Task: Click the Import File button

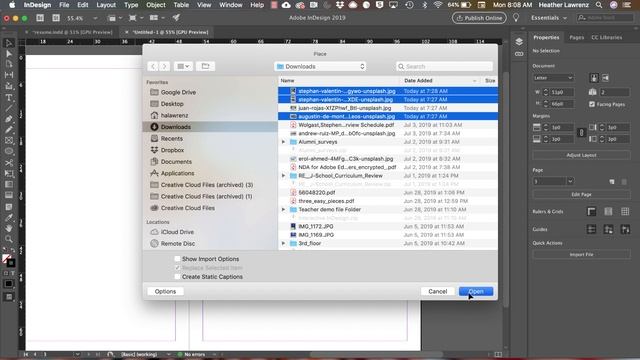Action: (x=581, y=255)
